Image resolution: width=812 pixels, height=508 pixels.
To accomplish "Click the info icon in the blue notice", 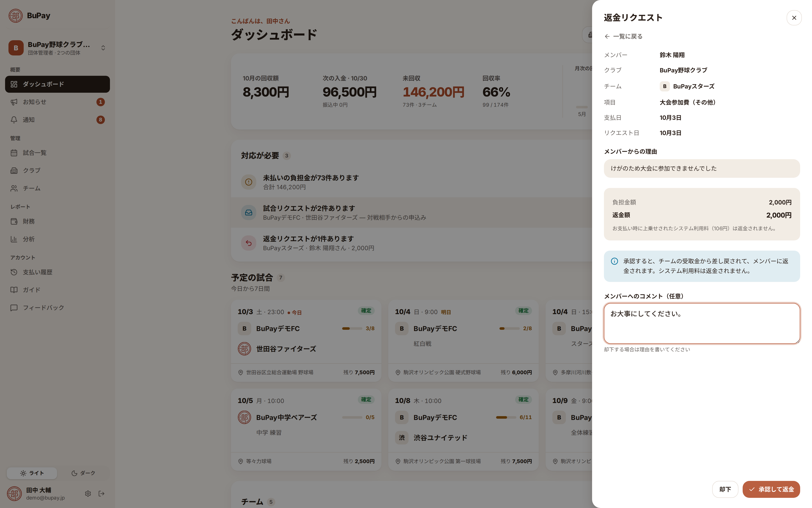I will click(614, 261).
